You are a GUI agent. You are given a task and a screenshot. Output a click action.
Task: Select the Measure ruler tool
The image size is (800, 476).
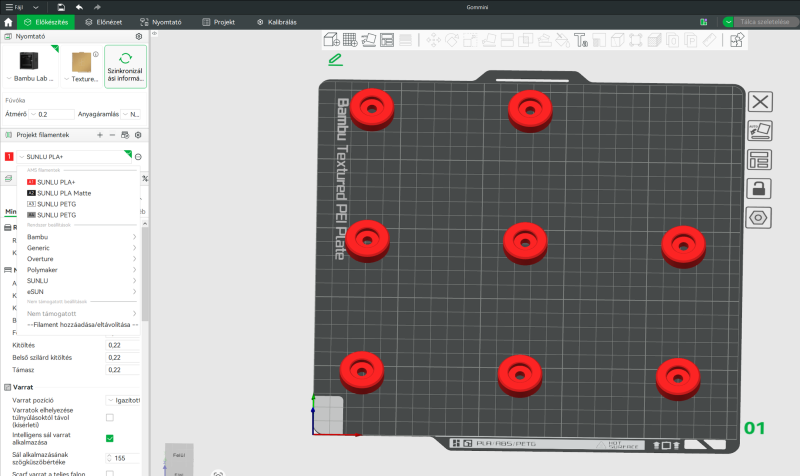point(710,40)
